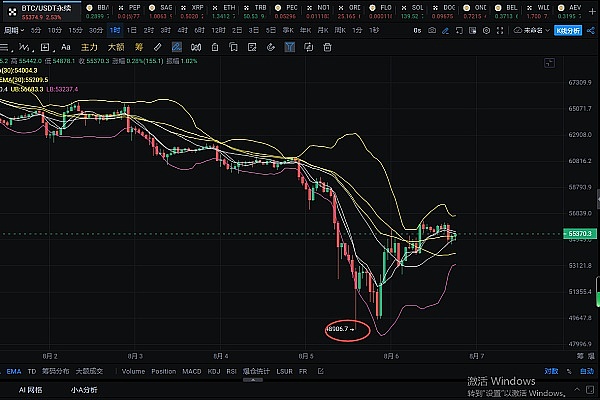
Task: Open the 周期 period dropdown
Action: [13, 29]
